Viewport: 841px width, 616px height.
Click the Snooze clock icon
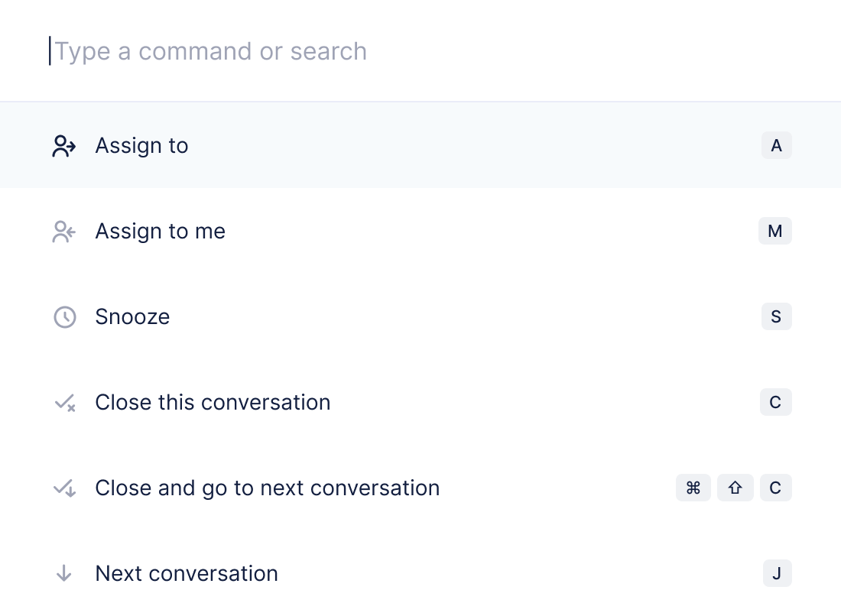click(64, 317)
